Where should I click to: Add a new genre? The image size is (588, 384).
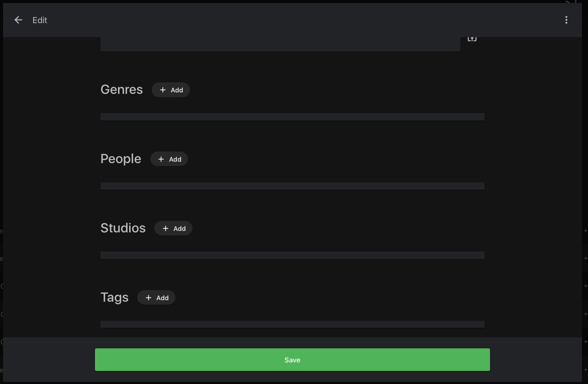click(171, 90)
